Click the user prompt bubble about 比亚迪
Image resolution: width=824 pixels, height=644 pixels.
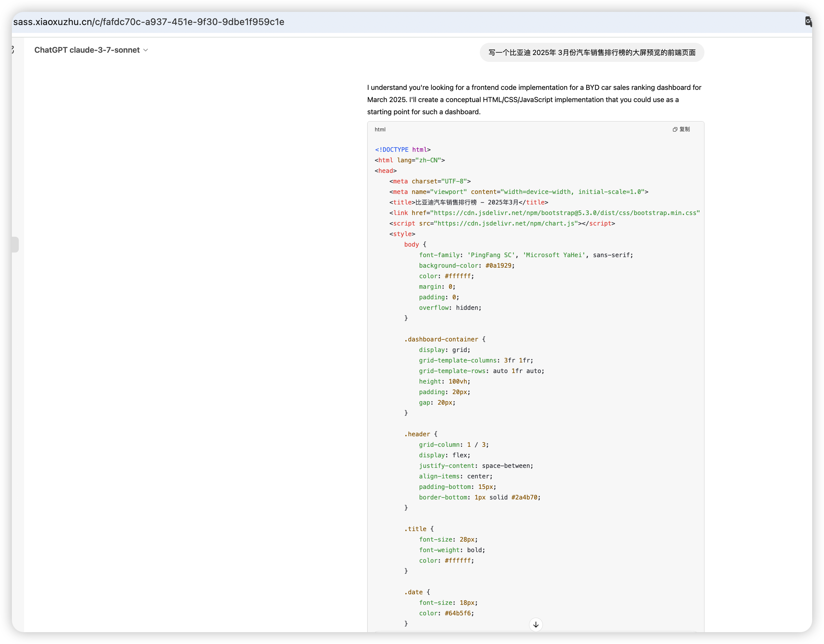pos(591,52)
